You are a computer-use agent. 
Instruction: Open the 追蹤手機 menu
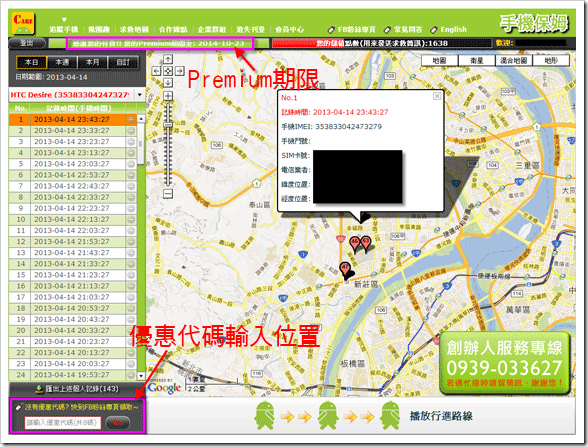(x=64, y=30)
